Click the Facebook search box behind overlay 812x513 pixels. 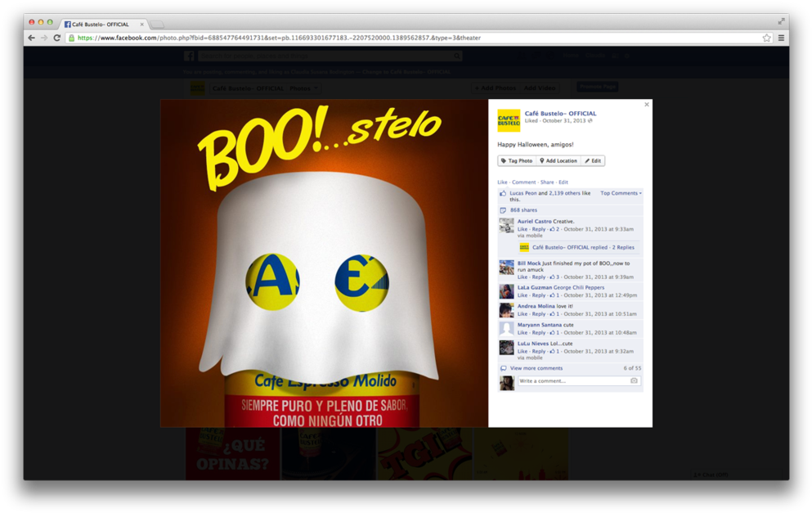pos(330,56)
